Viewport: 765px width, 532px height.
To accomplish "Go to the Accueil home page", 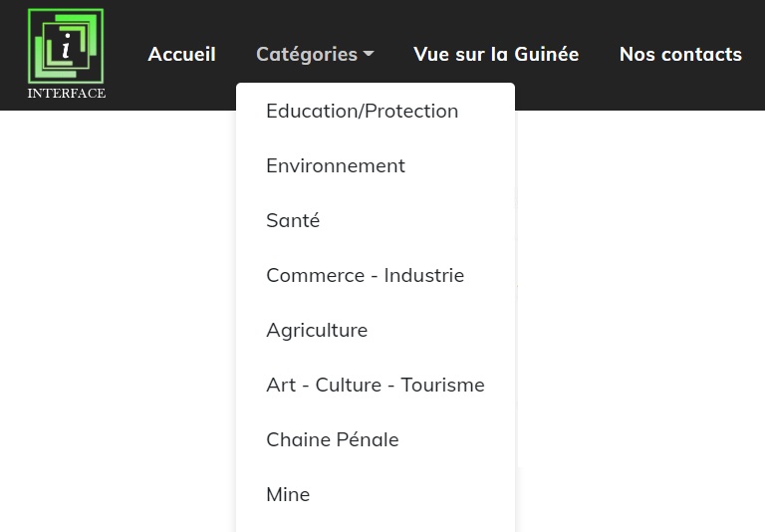I will click(x=181, y=55).
